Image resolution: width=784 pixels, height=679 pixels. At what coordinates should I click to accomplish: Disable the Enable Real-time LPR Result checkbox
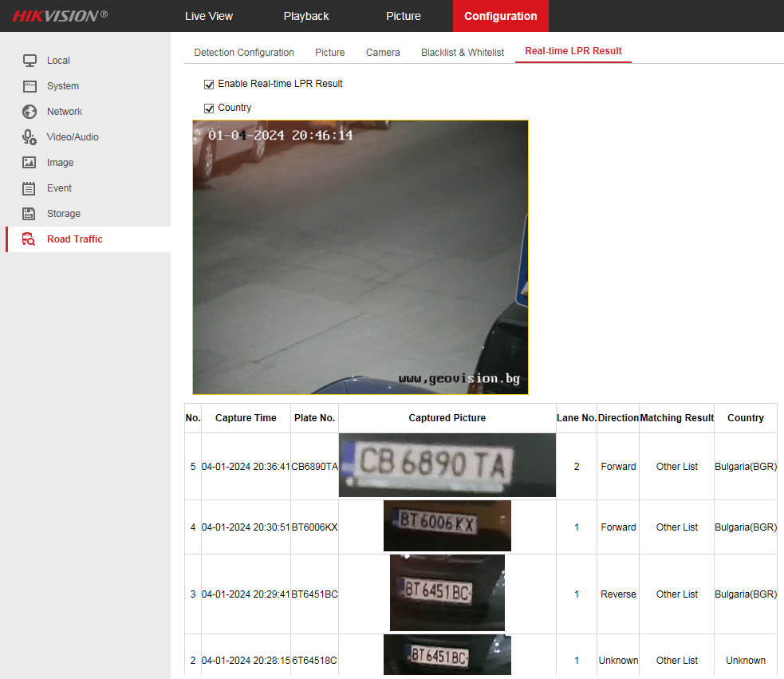tap(209, 84)
